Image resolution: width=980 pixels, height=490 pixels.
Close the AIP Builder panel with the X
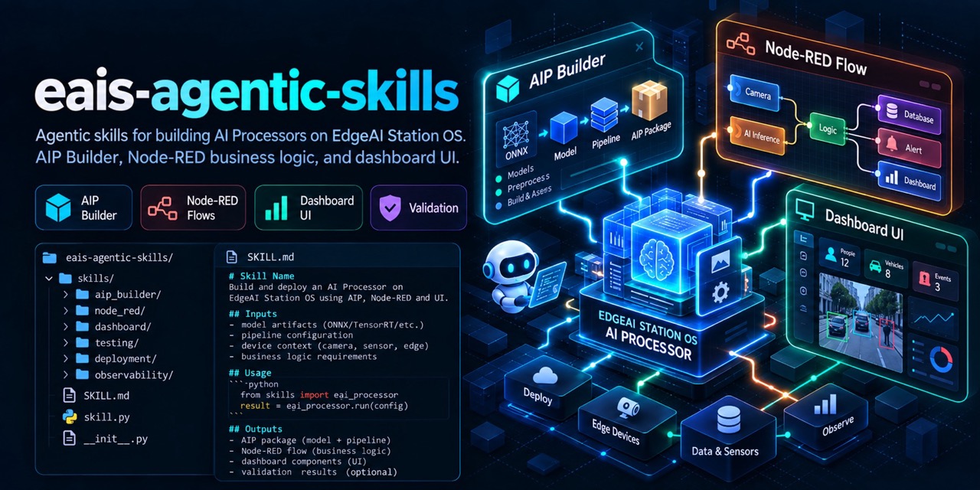click(x=640, y=47)
